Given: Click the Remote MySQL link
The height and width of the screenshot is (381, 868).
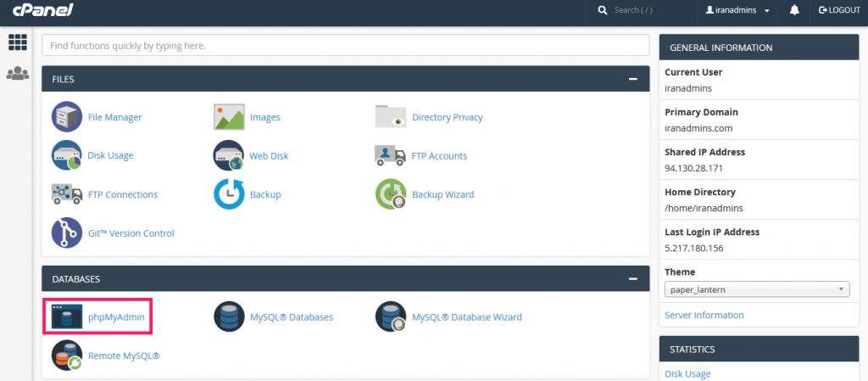Looking at the screenshot, I should click(x=124, y=356).
